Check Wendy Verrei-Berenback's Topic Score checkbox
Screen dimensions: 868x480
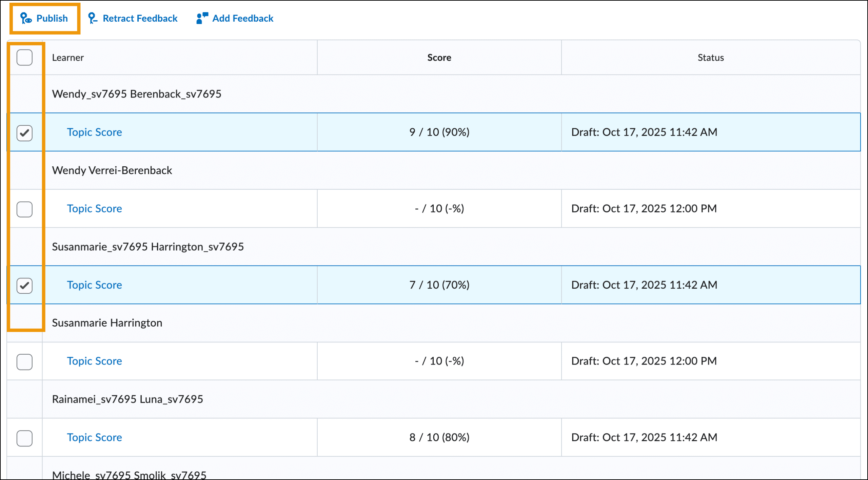24,209
